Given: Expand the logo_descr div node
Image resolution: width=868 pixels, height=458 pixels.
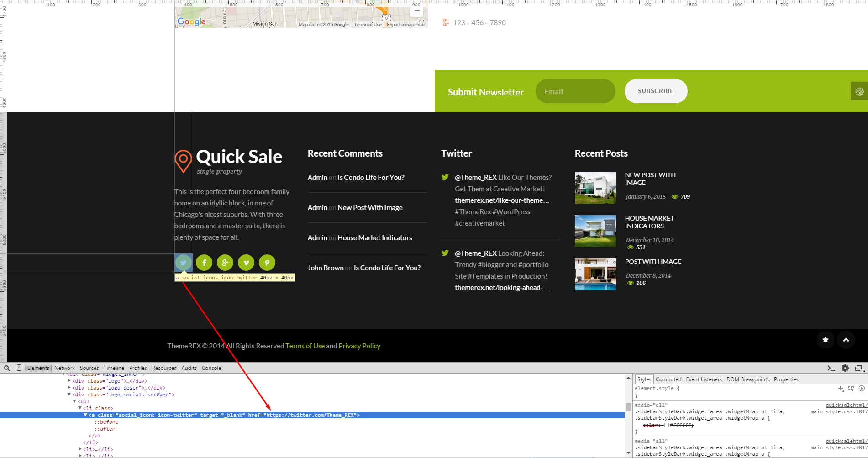Looking at the screenshot, I should pos(69,388).
